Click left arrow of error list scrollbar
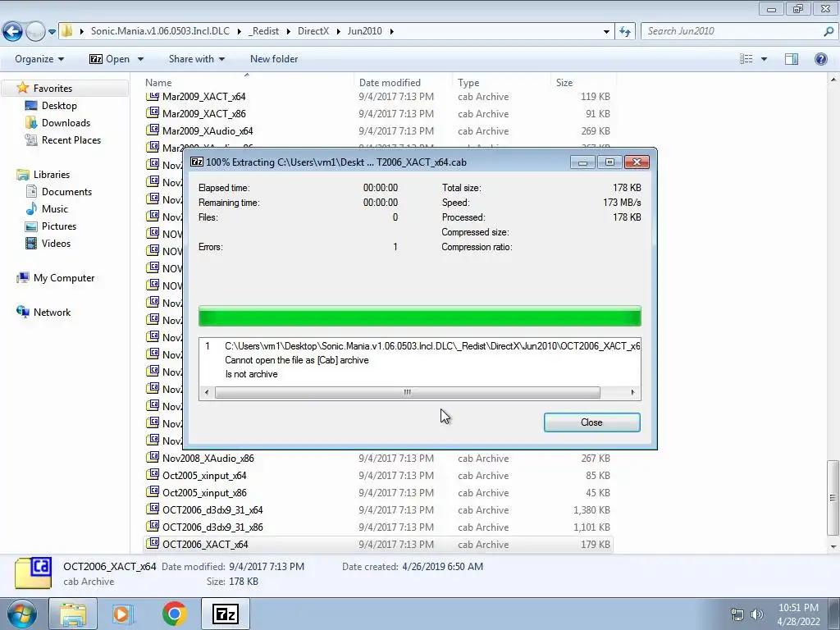The width and height of the screenshot is (840, 630). (207, 392)
